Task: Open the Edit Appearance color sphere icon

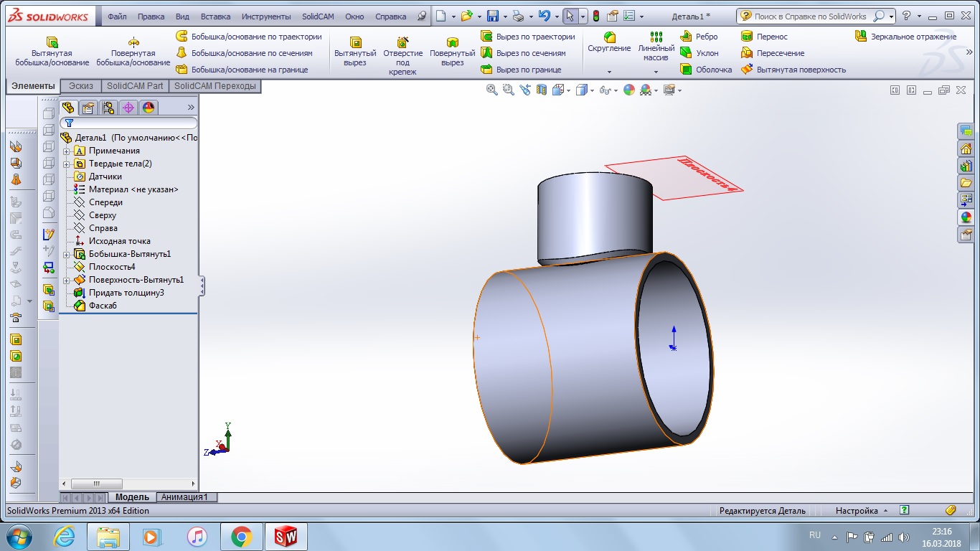Action: point(629,90)
